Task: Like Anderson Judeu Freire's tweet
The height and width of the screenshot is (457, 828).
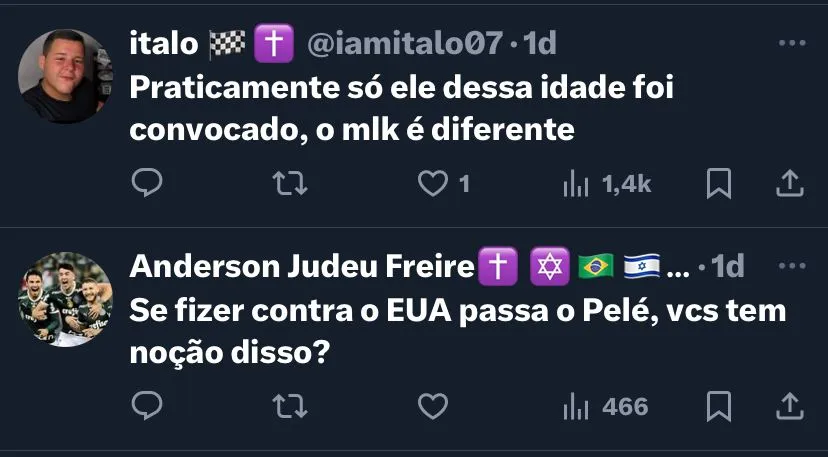Action: tap(432, 406)
